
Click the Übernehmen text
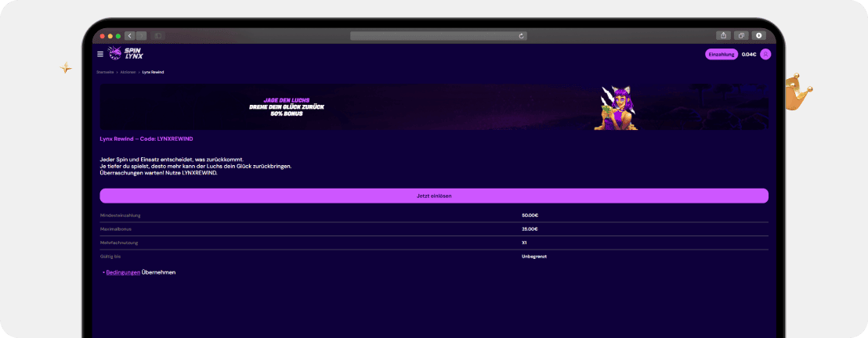point(158,272)
